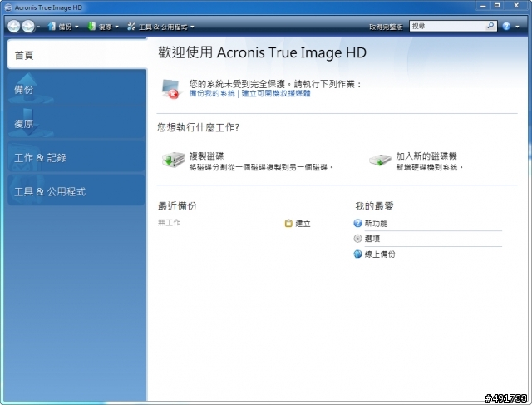532x405 pixels.
Task: Click the 工具 & 公用程式 wrench icon
Action: (x=131, y=26)
